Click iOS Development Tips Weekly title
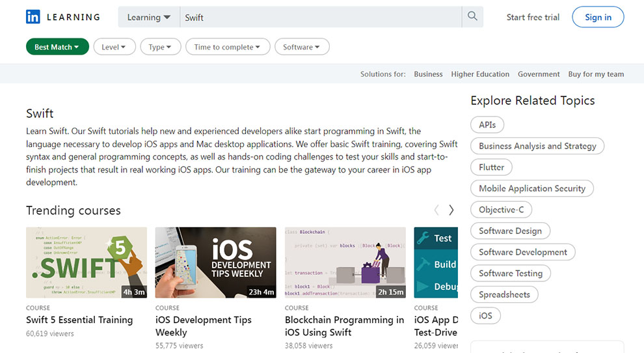The image size is (644, 353). click(x=204, y=326)
